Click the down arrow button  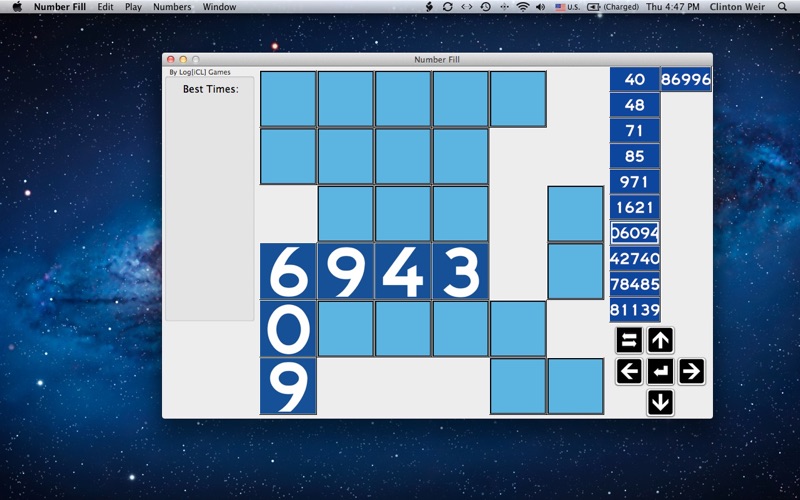click(x=660, y=403)
